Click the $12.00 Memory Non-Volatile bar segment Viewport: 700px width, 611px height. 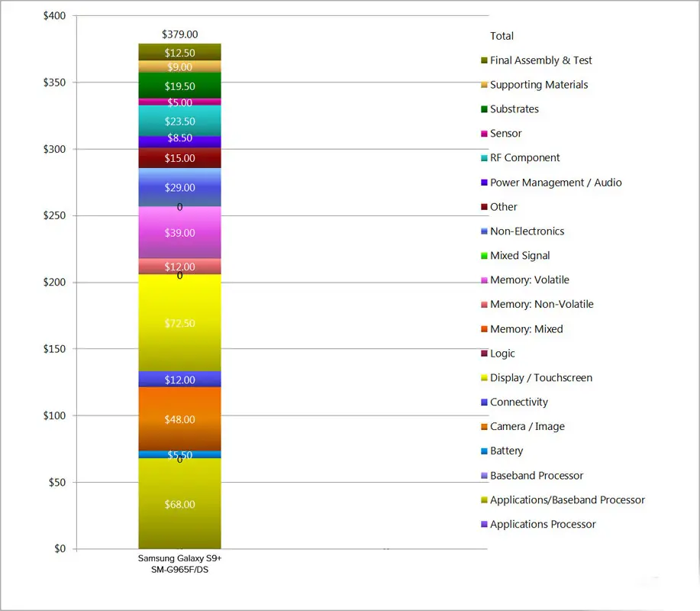point(179,267)
